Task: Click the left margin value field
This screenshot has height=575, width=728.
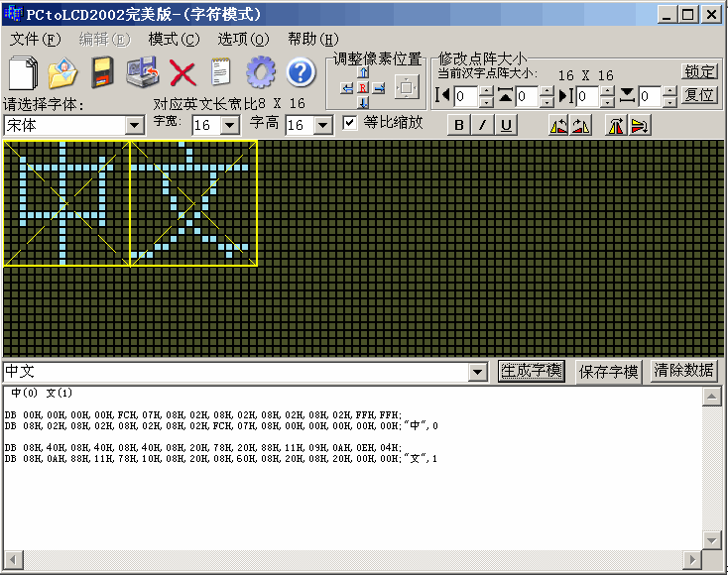Action: pyautogui.click(x=466, y=96)
